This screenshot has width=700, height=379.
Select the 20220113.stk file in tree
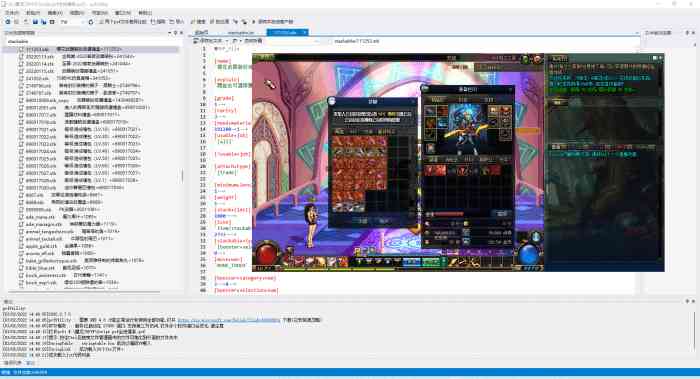pos(39,57)
